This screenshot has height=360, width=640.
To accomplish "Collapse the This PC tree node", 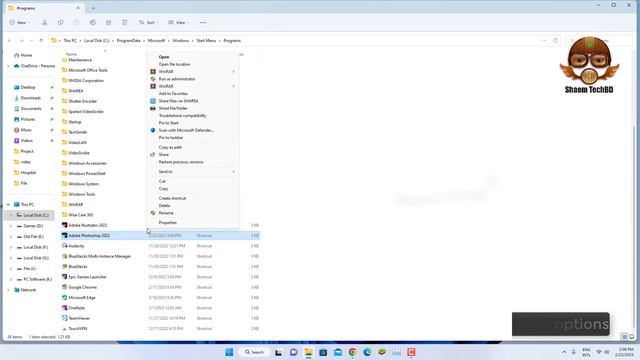I will (8, 204).
